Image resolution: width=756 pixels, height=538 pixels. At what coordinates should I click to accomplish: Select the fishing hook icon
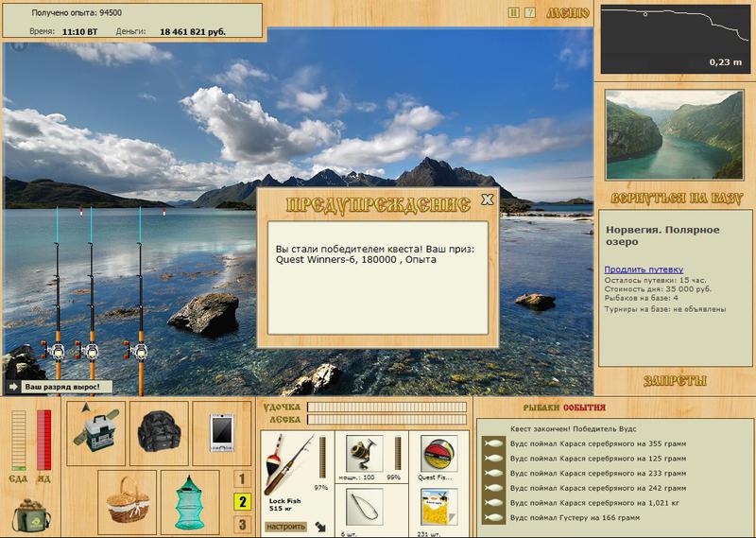(x=364, y=507)
